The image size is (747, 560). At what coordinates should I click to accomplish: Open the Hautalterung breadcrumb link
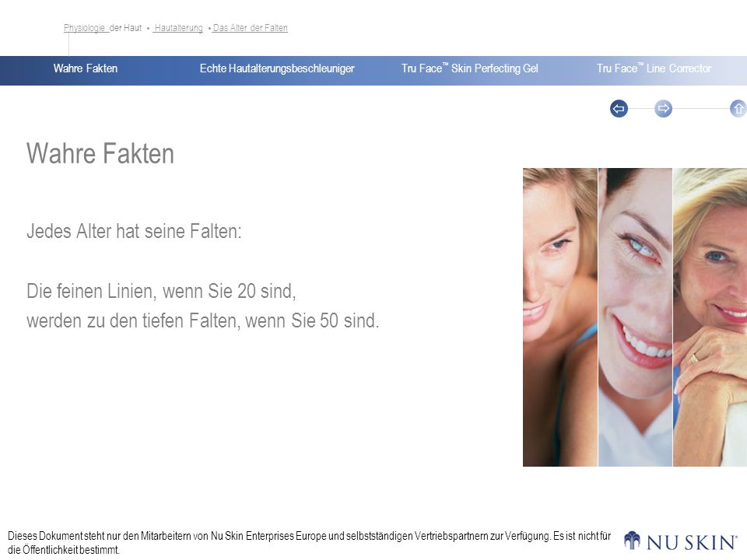coord(179,28)
